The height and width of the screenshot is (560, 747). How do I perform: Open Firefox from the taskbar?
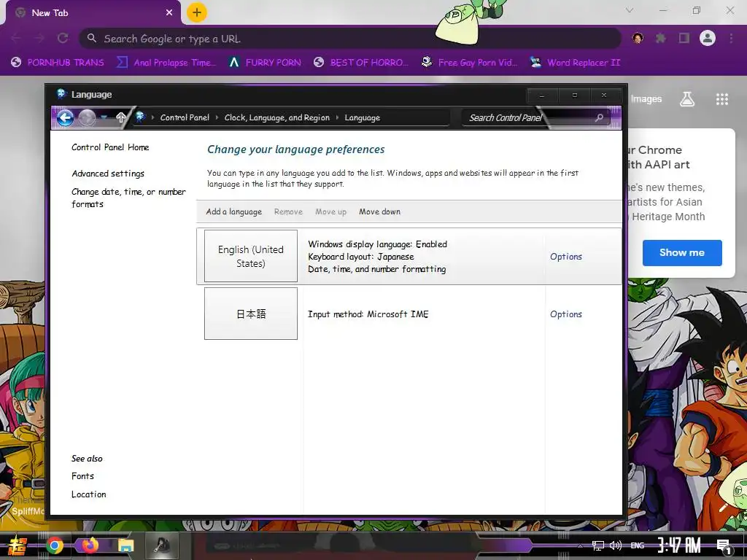(x=90, y=545)
